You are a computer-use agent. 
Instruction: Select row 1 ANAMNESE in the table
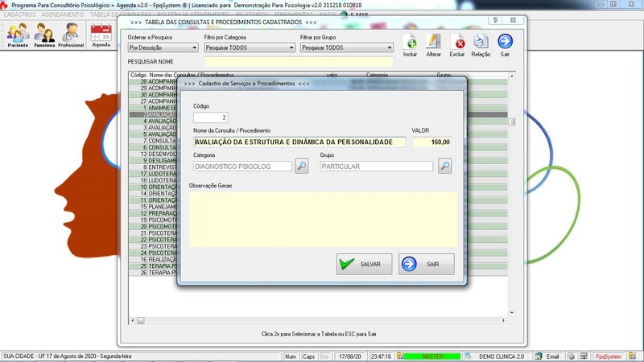click(x=153, y=108)
